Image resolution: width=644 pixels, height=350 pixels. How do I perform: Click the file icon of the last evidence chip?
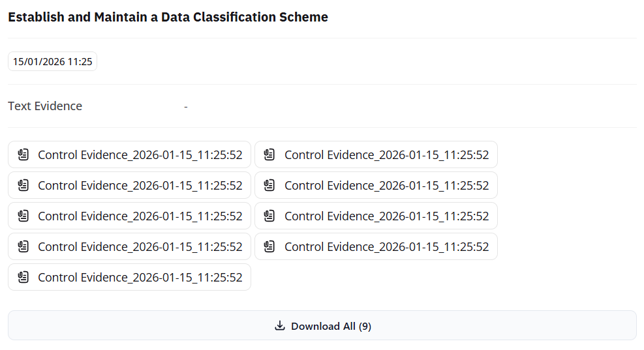coord(23,278)
